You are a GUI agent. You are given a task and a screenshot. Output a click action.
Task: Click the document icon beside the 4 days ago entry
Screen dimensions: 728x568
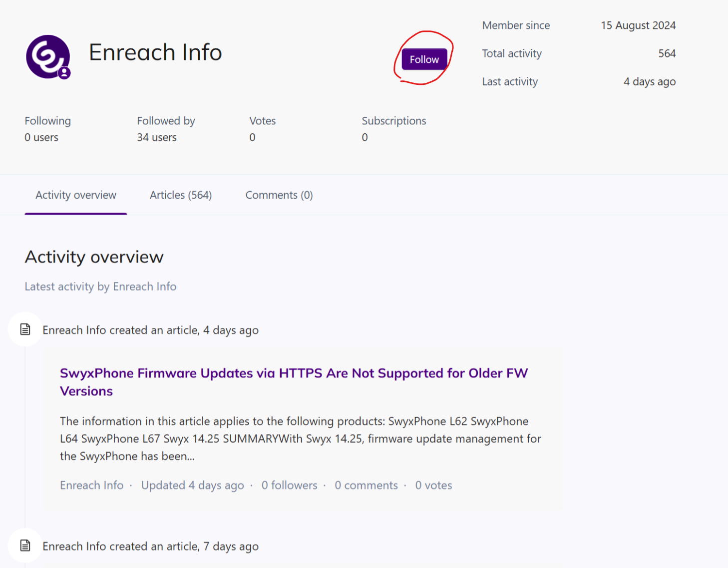pyautogui.click(x=25, y=329)
